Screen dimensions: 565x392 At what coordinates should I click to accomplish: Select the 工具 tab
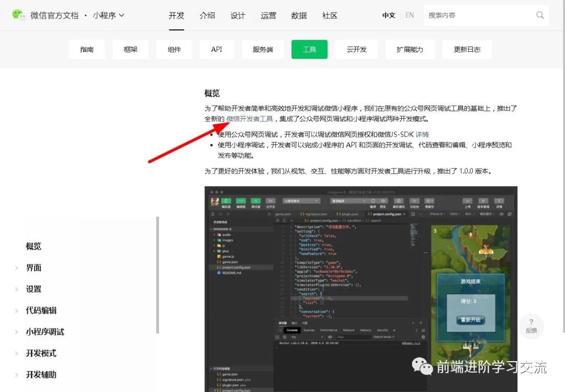[x=309, y=49]
